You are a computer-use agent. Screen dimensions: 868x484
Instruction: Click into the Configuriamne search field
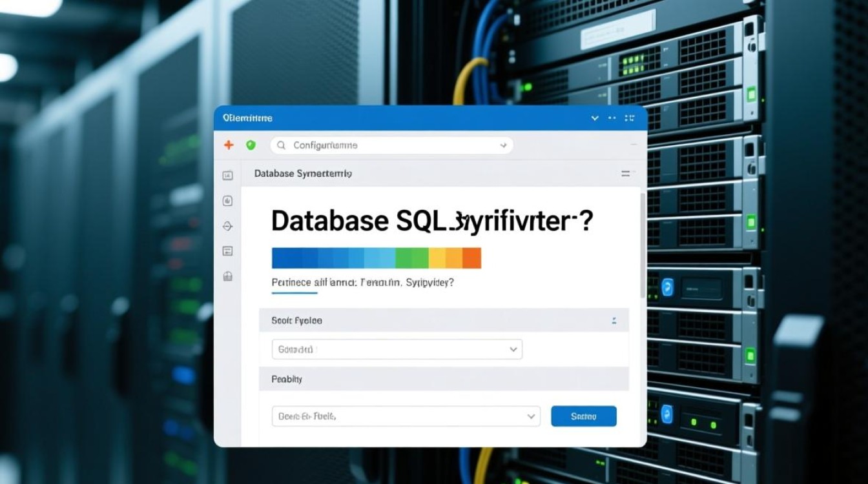[x=387, y=146]
